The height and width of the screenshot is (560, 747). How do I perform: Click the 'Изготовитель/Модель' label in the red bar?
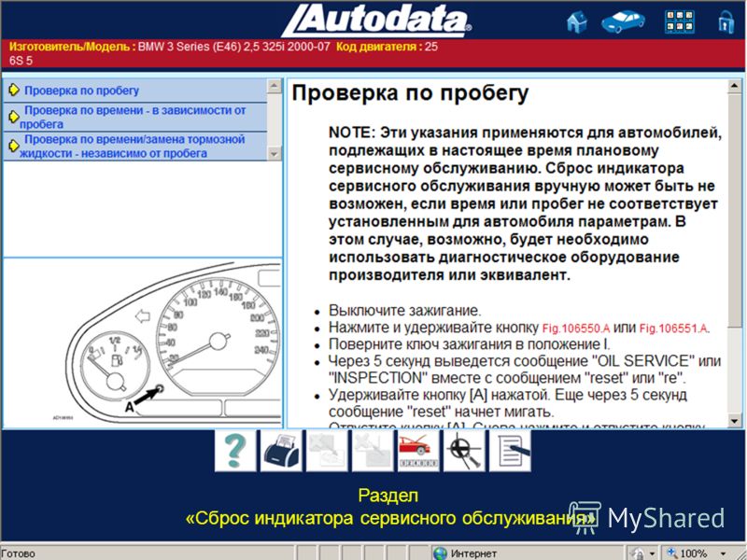click(x=72, y=47)
